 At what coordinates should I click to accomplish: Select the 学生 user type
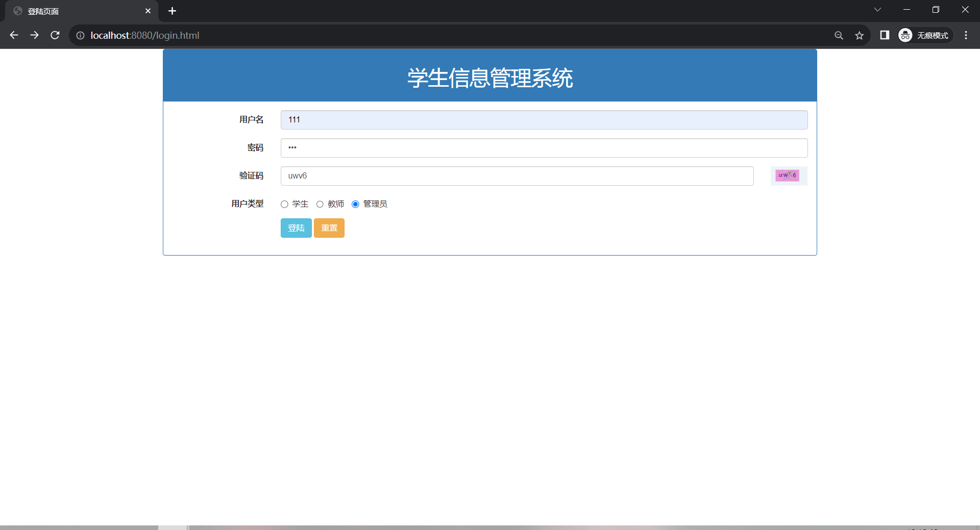pos(284,204)
